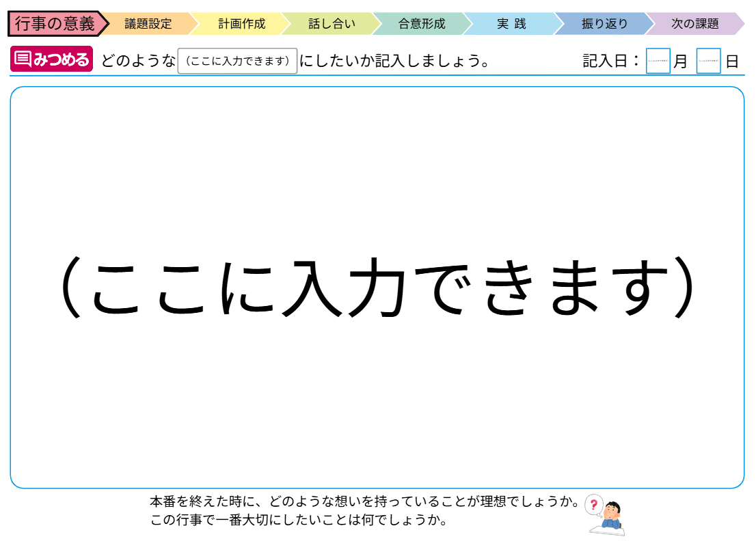Image resolution: width=756 pixels, height=541 pixels.
Task: Click the prompt line starting with この行事で一番大切に
Action: tap(299, 521)
